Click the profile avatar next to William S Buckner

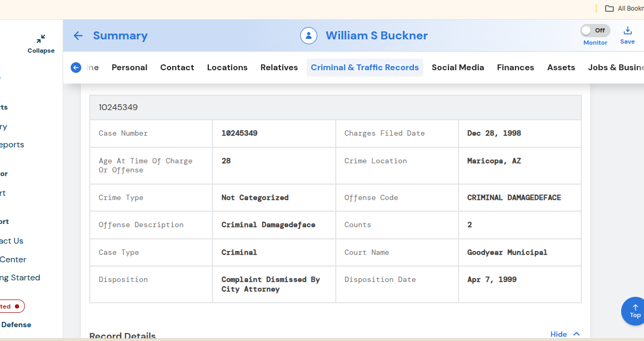tap(309, 35)
